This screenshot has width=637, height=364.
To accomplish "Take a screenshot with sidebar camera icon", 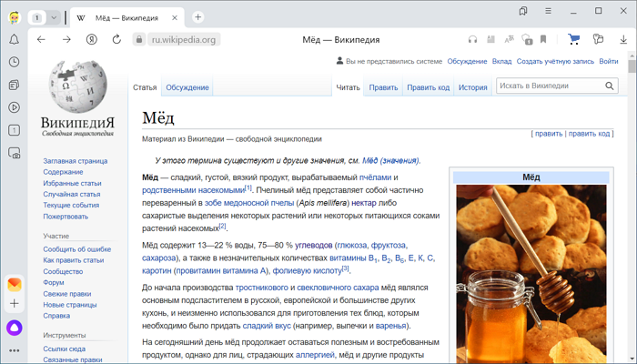I will coord(14,153).
